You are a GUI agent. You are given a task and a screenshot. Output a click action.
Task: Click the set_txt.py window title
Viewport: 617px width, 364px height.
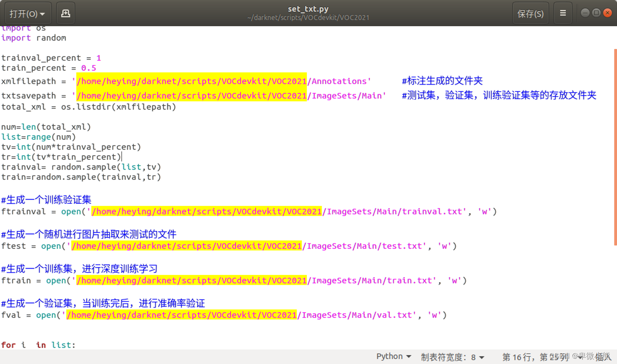(x=308, y=9)
